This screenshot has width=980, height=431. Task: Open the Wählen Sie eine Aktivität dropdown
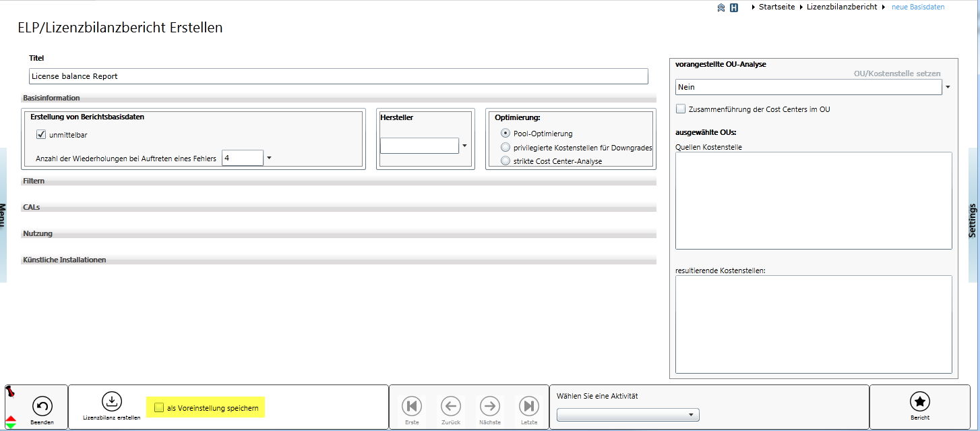(x=690, y=415)
